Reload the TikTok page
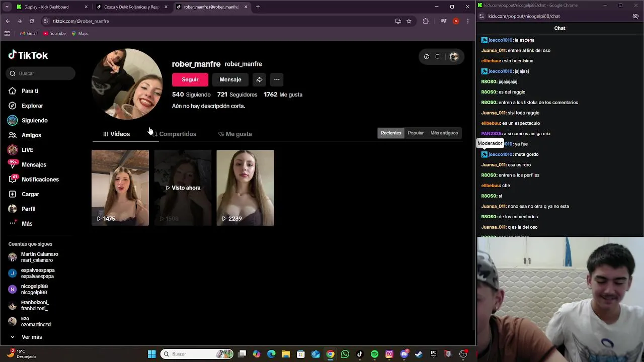 pos(32,21)
